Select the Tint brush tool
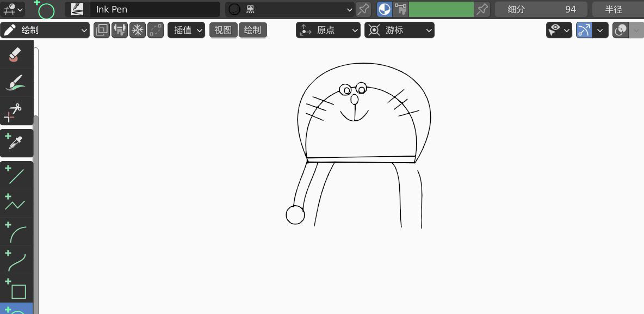The width and height of the screenshot is (644, 314). click(16, 83)
